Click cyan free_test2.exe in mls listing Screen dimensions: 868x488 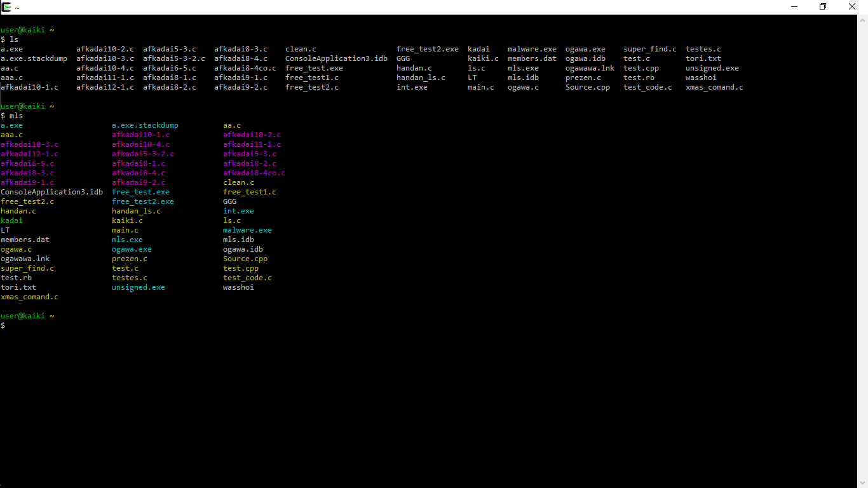[x=142, y=201]
